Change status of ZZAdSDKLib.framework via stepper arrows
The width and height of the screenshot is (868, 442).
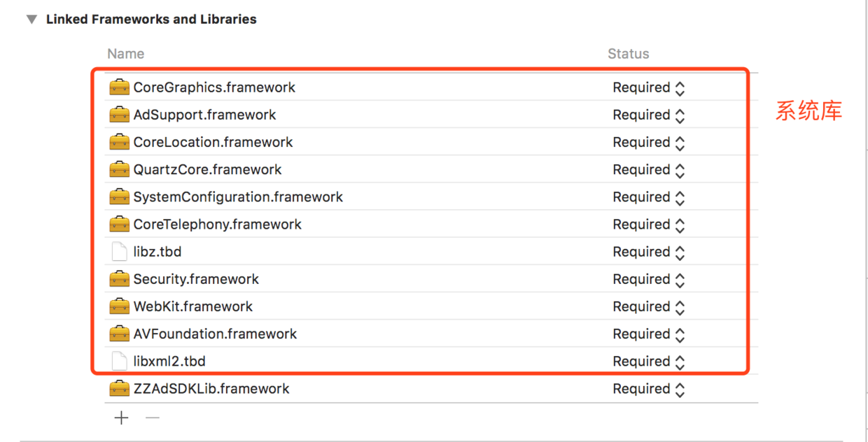pos(679,390)
